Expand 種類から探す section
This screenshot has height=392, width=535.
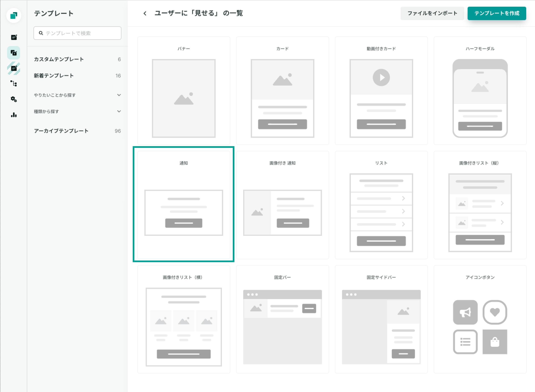pyautogui.click(x=77, y=112)
